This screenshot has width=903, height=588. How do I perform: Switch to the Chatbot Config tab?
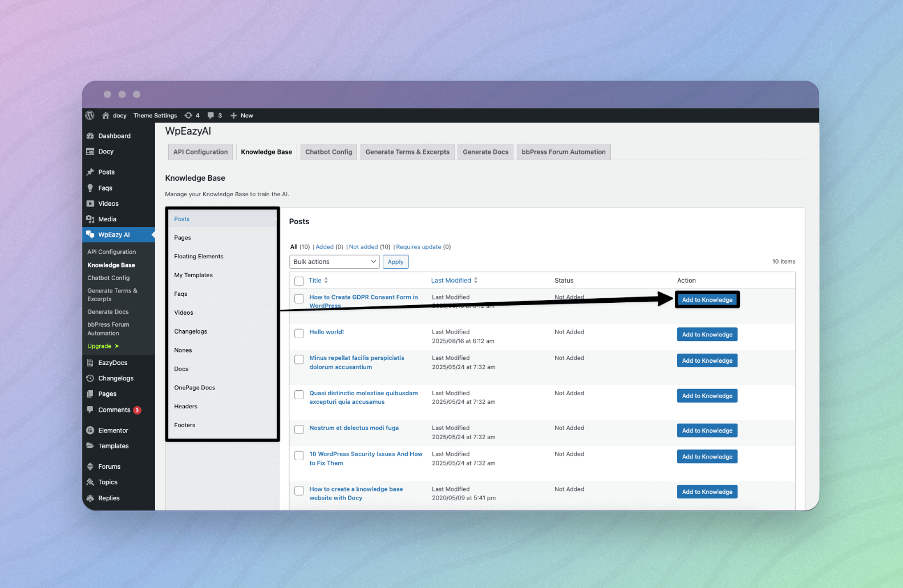pyautogui.click(x=329, y=152)
